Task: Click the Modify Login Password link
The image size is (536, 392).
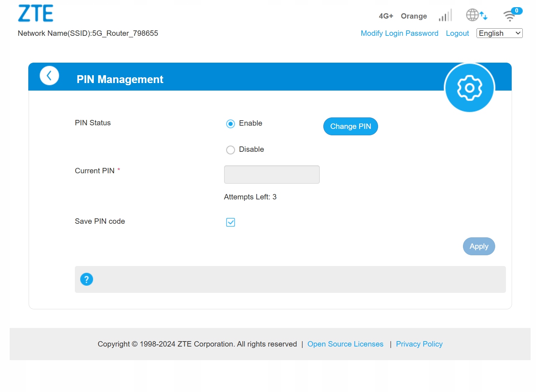Action: coord(399,33)
